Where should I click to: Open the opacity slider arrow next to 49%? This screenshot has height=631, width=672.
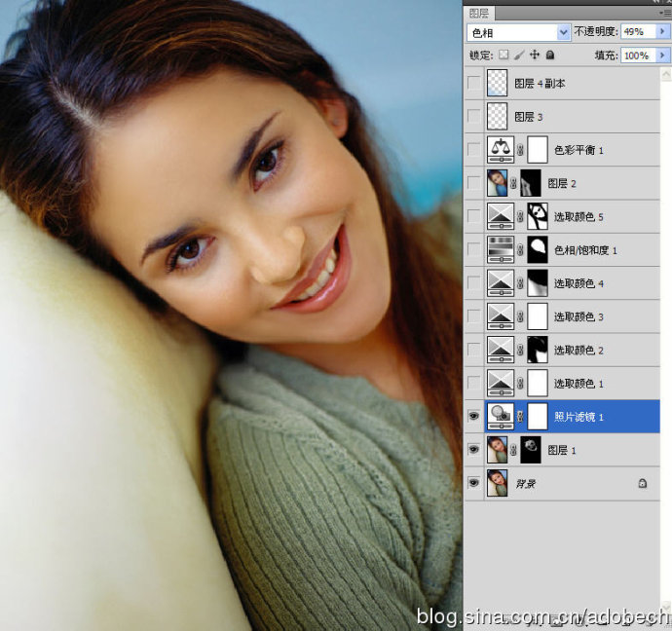coord(662,32)
